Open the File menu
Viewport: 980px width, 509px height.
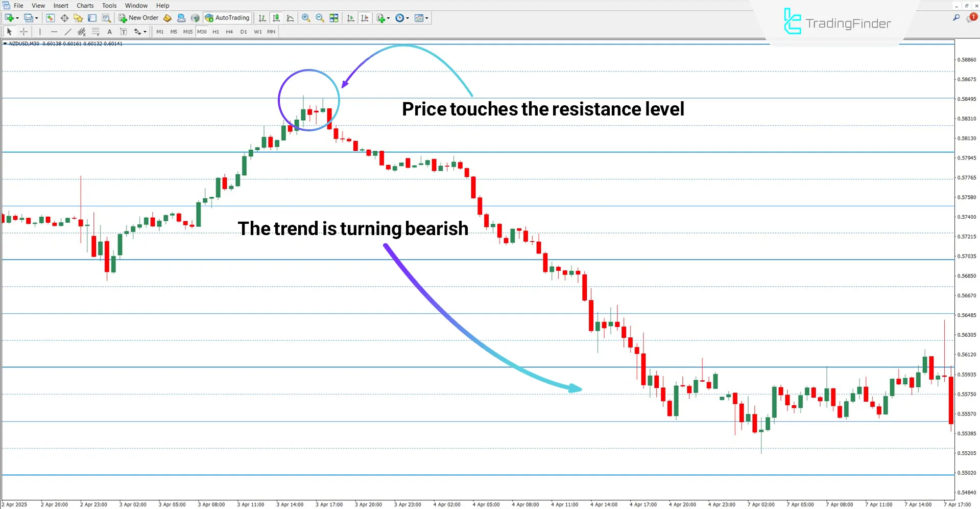18,6
